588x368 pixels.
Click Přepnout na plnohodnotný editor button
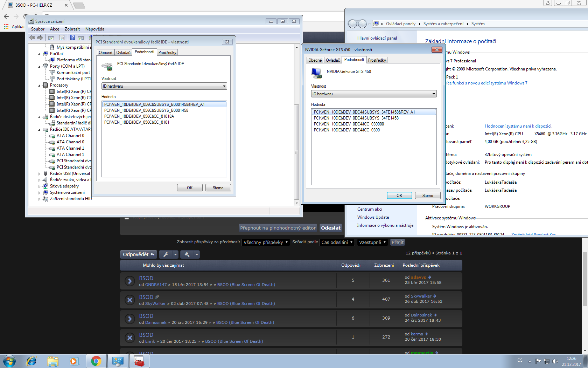pyautogui.click(x=278, y=228)
